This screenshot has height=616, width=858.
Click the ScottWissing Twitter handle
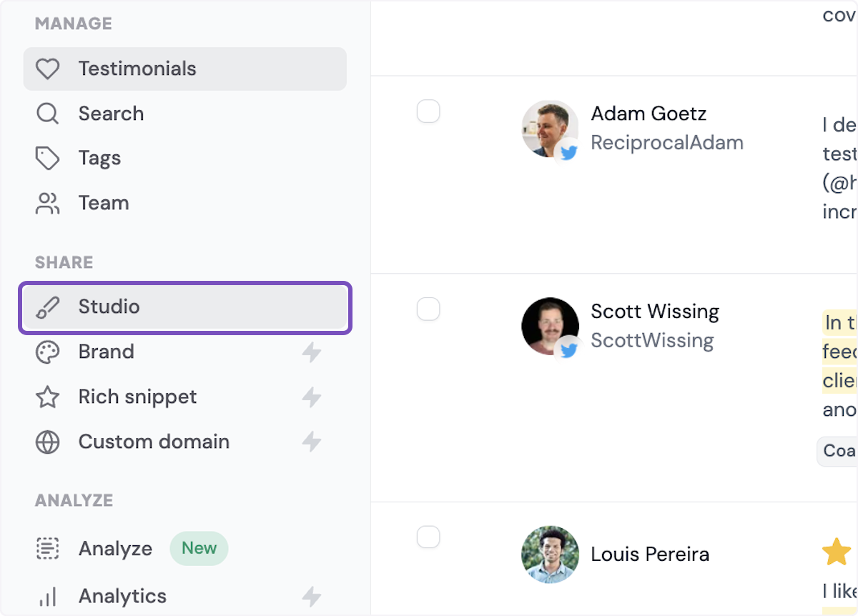coord(652,341)
